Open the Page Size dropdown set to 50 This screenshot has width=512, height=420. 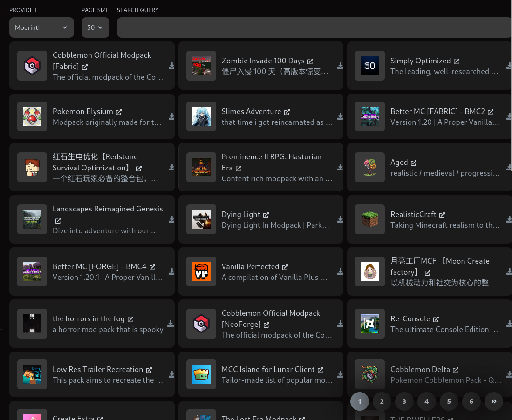95,27
